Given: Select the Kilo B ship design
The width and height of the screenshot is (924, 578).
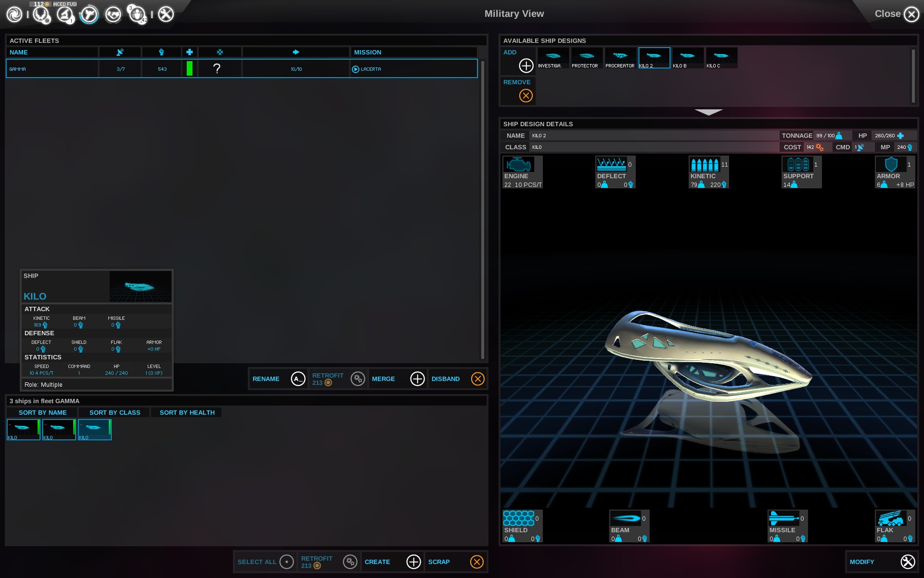Looking at the screenshot, I should [x=688, y=58].
